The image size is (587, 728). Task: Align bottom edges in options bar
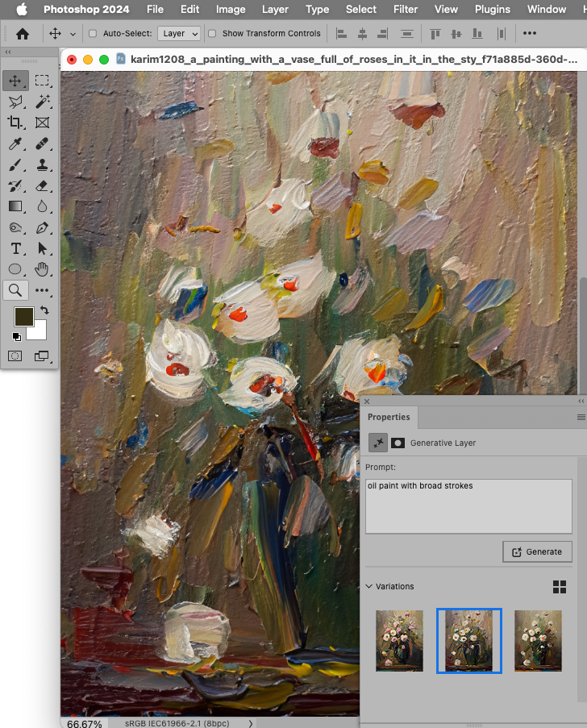(x=477, y=33)
